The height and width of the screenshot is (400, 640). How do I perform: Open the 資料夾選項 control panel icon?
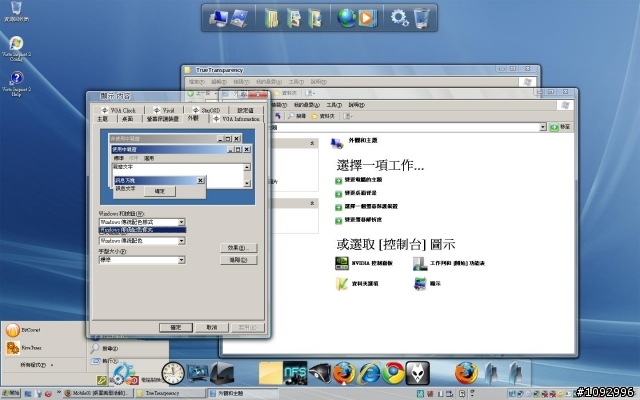[357, 283]
